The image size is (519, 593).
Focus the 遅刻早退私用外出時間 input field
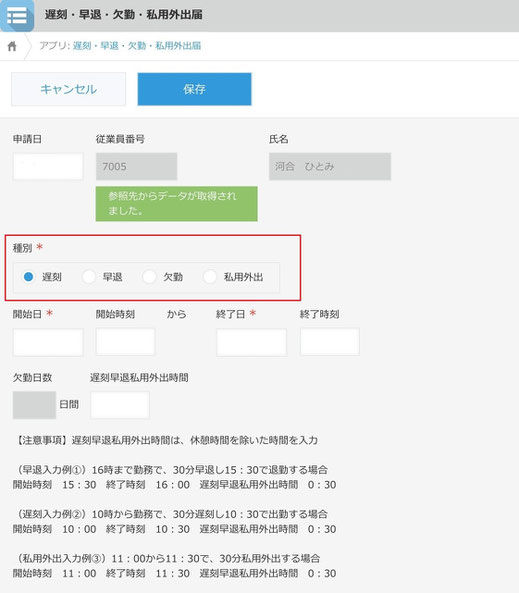pos(120,405)
